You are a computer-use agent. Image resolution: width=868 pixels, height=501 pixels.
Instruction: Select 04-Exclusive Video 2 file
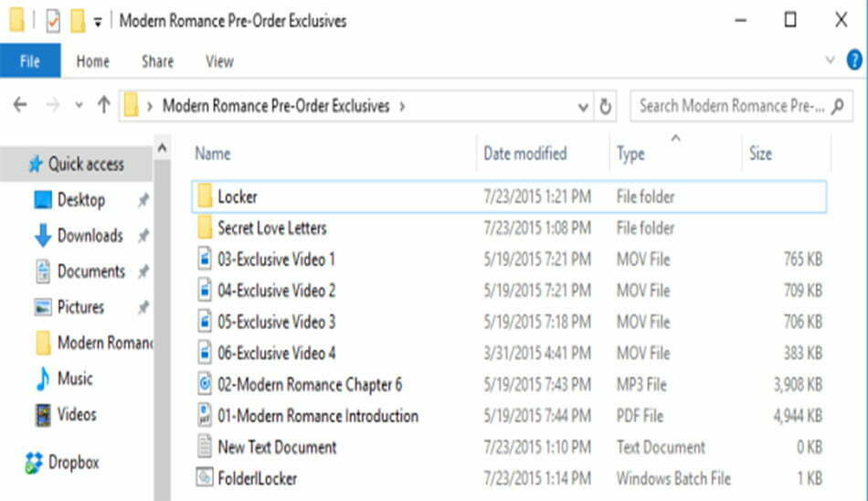(509, 291)
